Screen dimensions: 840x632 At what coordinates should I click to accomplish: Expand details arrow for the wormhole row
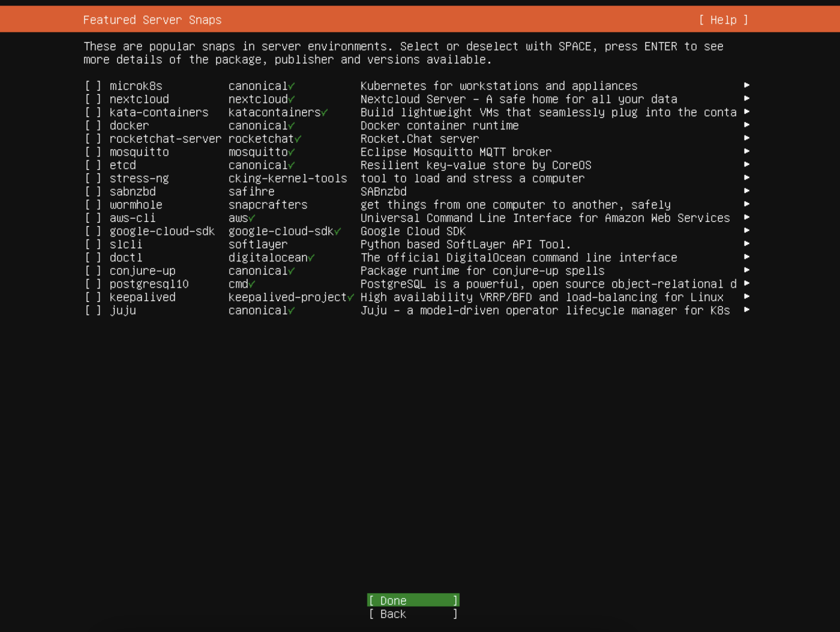[x=747, y=205]
